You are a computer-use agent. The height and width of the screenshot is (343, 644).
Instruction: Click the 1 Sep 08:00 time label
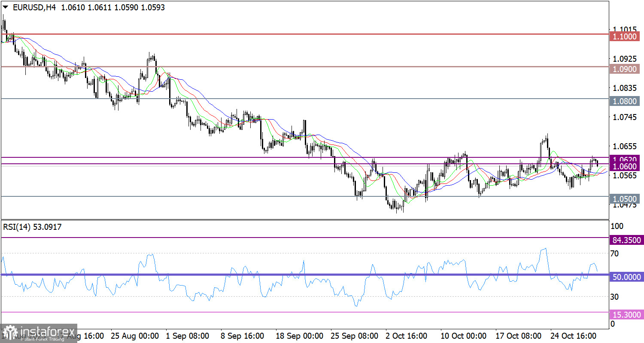[x=187, y=335]
